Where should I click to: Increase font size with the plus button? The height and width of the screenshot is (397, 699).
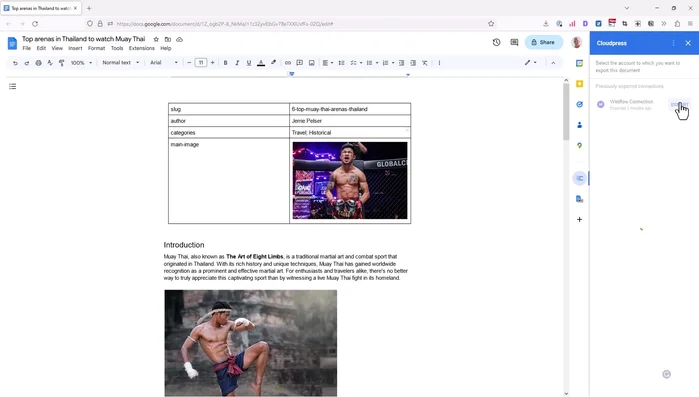[212, 63]
